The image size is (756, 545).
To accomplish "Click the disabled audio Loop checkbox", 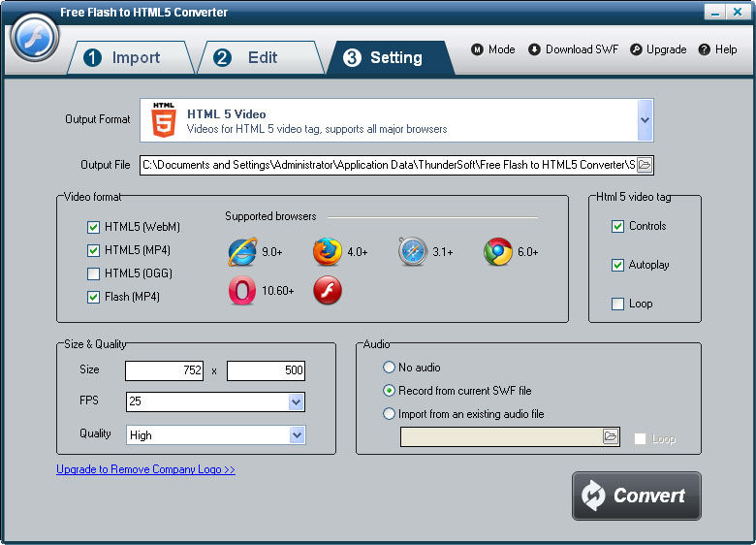I will (641, 439).
